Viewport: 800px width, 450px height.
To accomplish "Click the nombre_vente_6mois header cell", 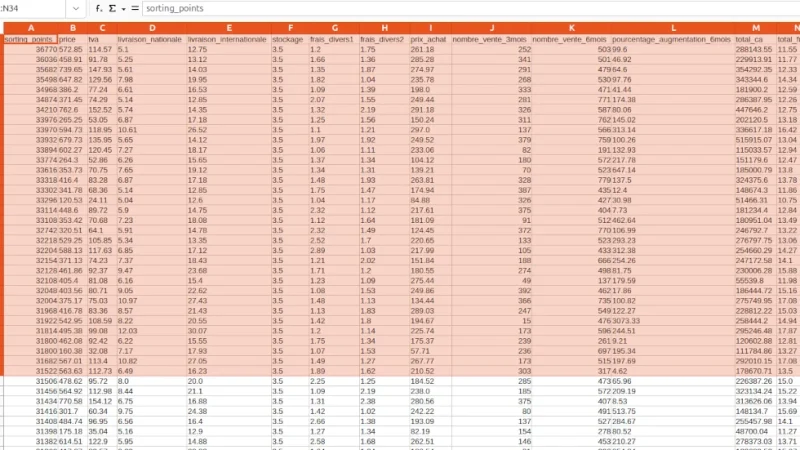I will point(571,39).
